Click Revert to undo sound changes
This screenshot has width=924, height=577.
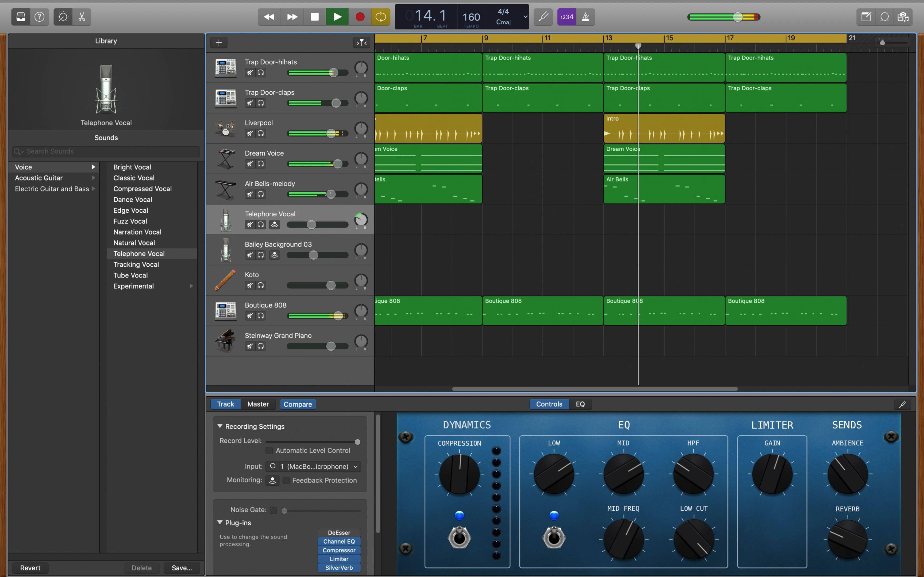point(30,568)
